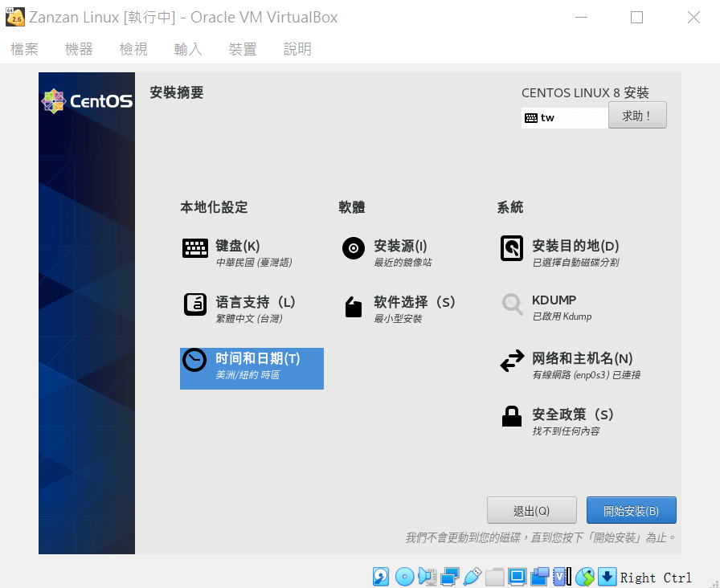Click the keyboard icon for 键盘(K)
The width and height of the screenshot is (720, 588).
point(195,248)
